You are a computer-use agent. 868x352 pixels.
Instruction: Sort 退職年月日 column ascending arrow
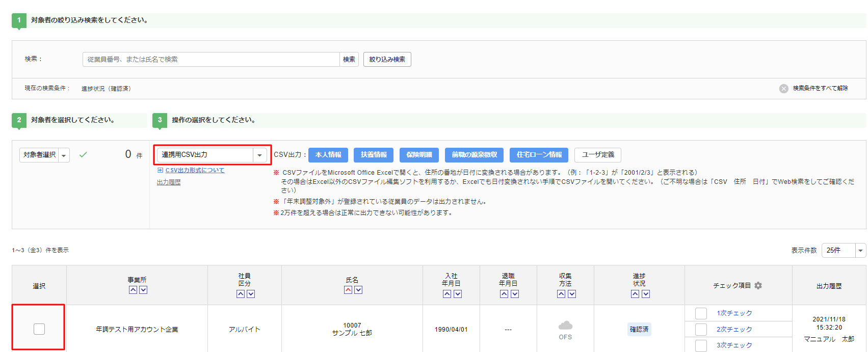point(504,294)
